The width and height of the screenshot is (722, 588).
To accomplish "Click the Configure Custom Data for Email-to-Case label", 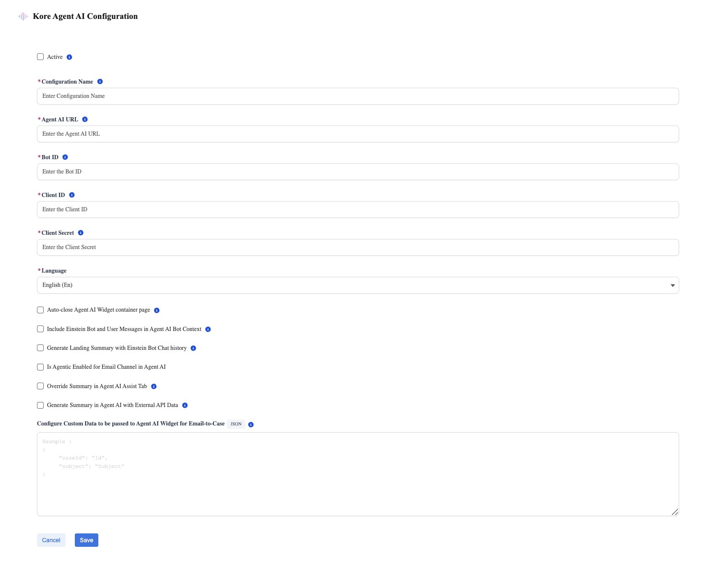I will coord(131,424).
